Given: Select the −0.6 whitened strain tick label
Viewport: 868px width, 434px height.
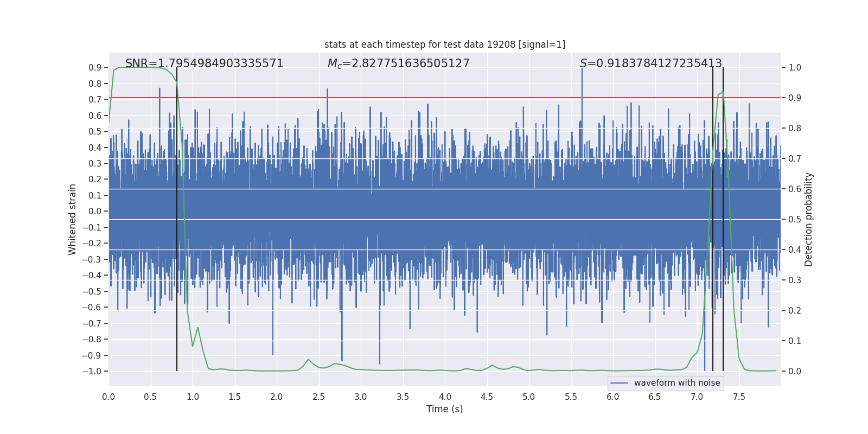Looking at the screenshot, I should coord(92,308).
